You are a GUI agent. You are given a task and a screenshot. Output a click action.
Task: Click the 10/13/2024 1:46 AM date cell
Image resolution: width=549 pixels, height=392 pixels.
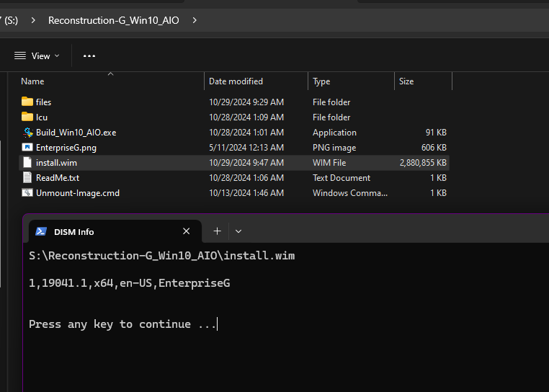[246, 193]
